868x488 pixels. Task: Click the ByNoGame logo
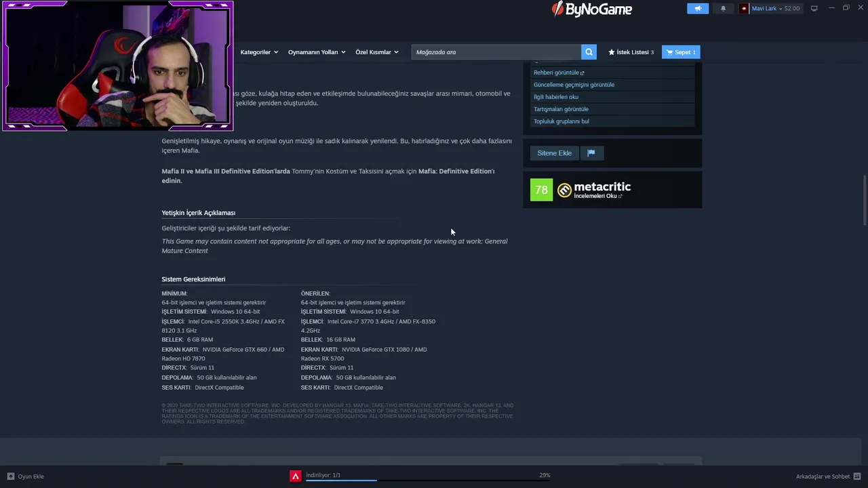click(x=592, y=9)
